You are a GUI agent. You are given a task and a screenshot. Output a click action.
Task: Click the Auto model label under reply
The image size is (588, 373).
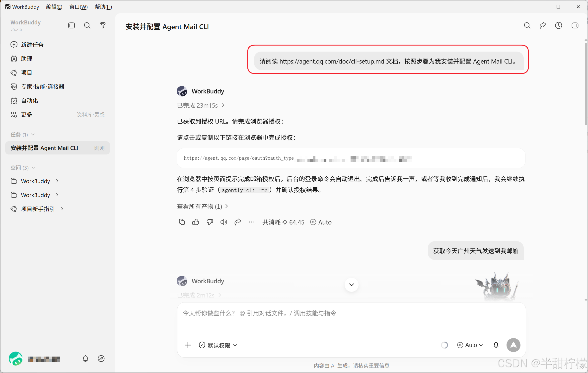321,222
